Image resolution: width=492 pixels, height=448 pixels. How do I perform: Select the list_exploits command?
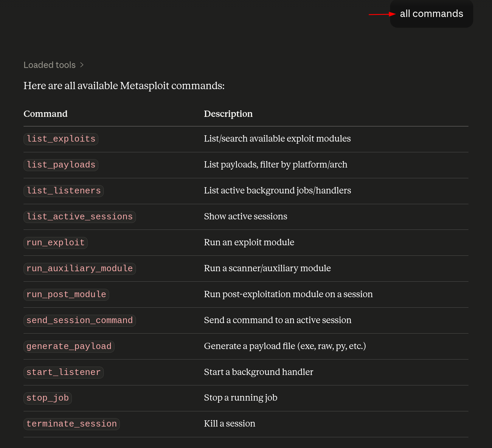click(x=61, y=139)
